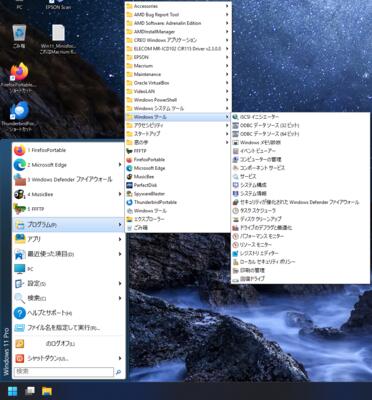This screenshot has height=400, width=372.
Task: Select pinned 5 FFFTP in start menu
Action: [x=68, y=209]
